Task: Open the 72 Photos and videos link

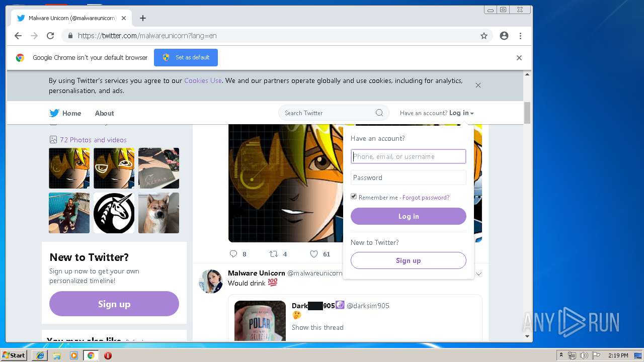Action: (x=93, y=140)
